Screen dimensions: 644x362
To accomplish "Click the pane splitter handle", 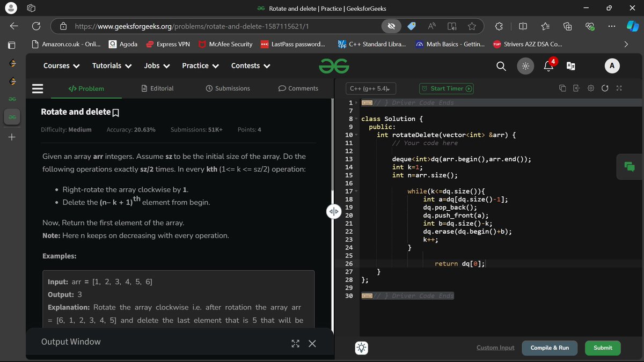I will (333, 211).
